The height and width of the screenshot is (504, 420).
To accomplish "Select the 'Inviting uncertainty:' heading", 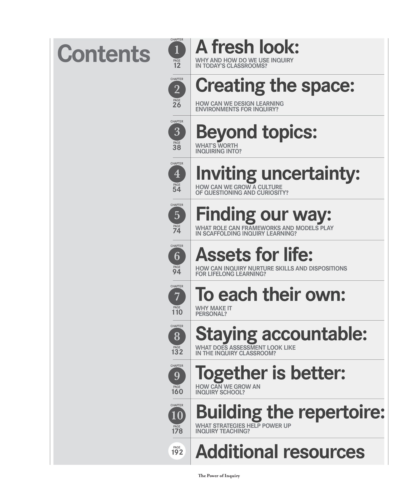I will (x=278, y=174).
